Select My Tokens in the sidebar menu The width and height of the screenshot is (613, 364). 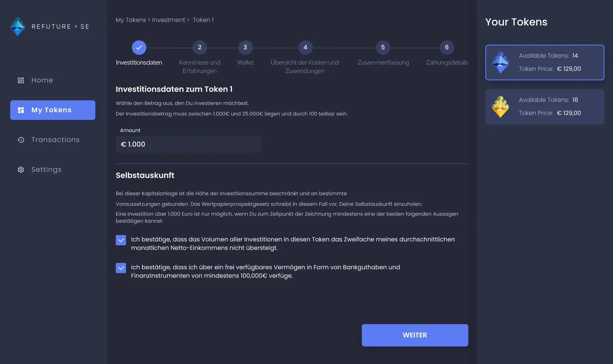(52, 110)
